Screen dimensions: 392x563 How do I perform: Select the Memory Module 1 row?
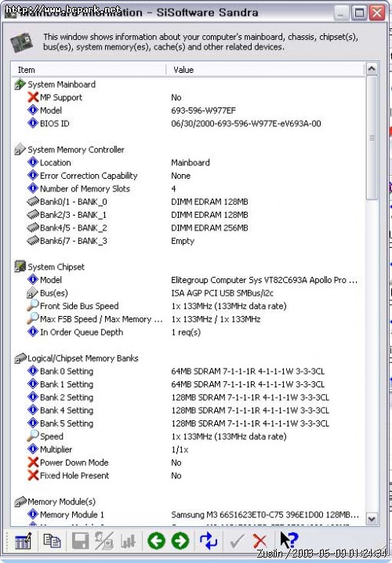coord(188,514)
